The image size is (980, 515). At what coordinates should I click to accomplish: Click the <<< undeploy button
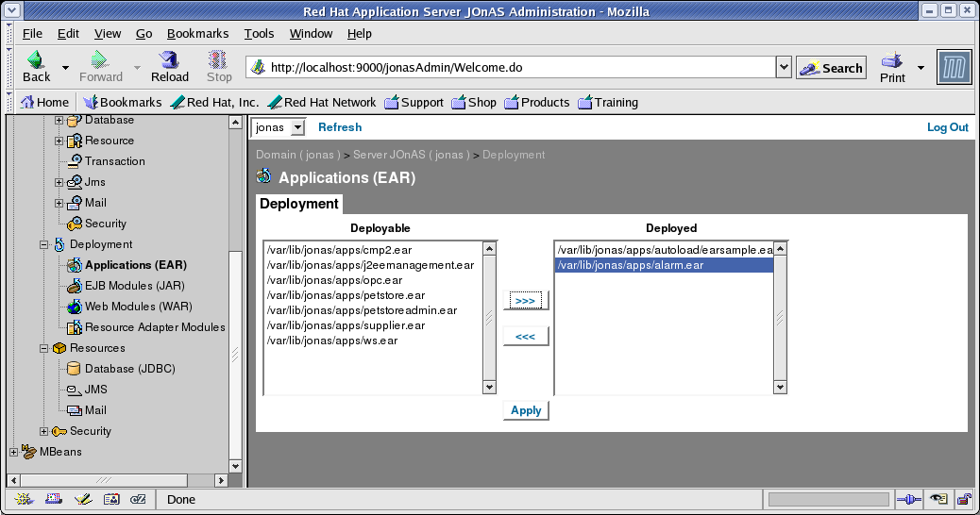tap(526, 337)
